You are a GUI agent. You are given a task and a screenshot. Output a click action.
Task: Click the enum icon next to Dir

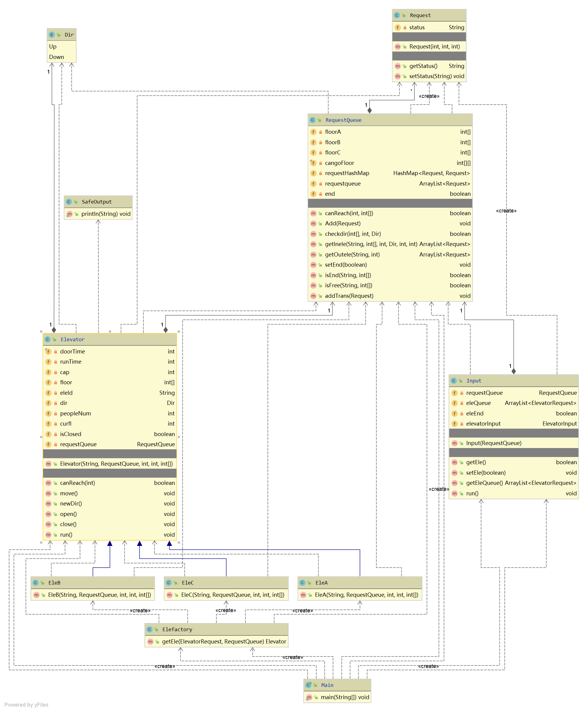(51, 34)
